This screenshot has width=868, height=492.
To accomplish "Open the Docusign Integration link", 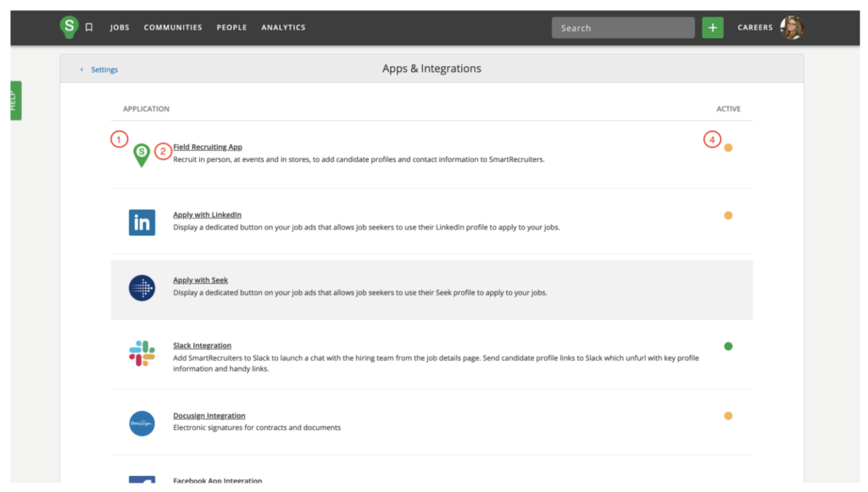I will point(209,416).
